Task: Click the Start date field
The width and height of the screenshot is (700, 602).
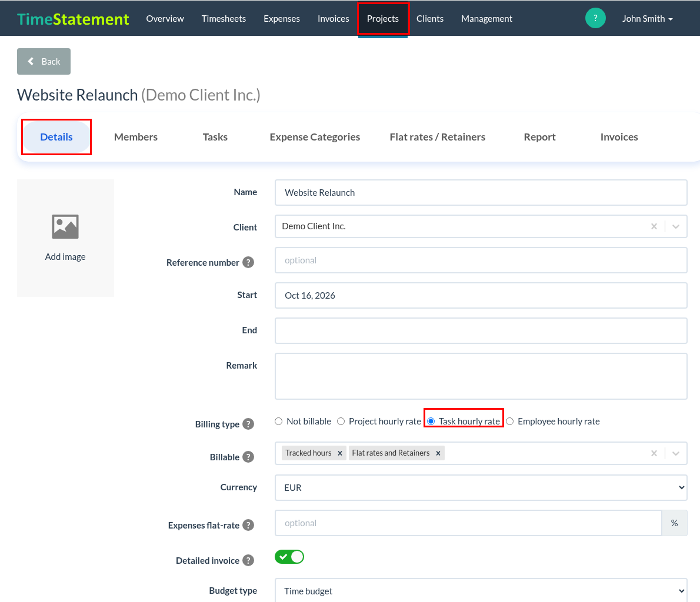Action: (481, 296)
